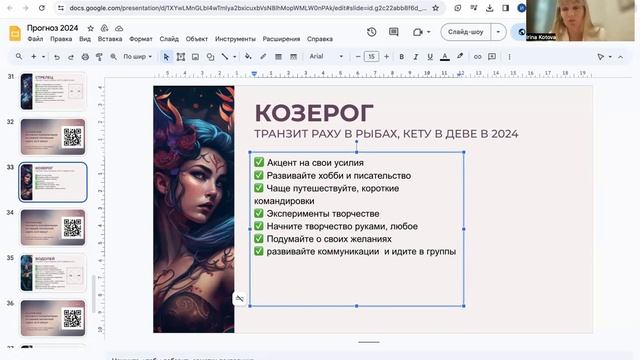Open the Вид menu

pyautogui.click(x=85, y=39)
